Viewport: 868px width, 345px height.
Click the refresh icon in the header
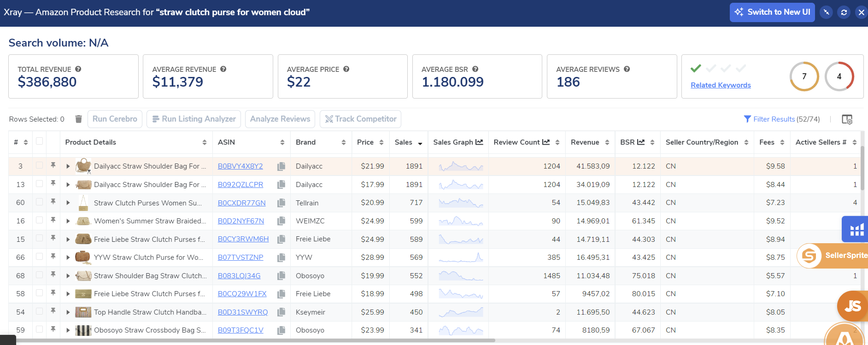pyautogui.click(x=844, y=12)
